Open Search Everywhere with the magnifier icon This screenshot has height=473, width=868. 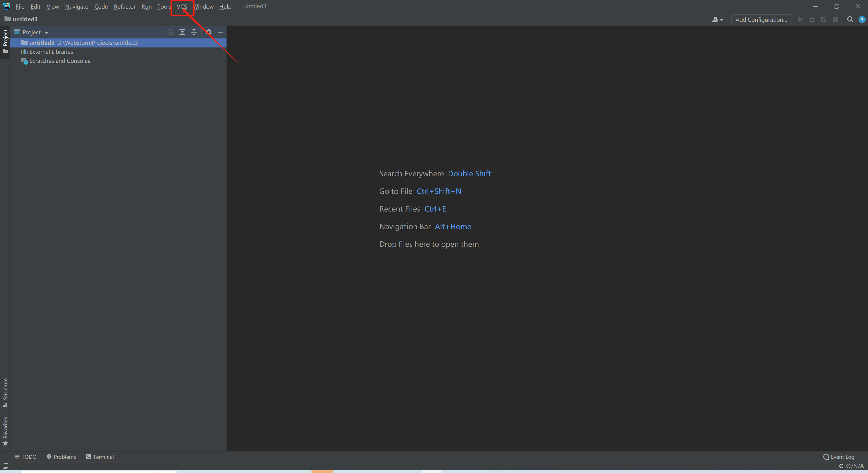coord(850,19)
